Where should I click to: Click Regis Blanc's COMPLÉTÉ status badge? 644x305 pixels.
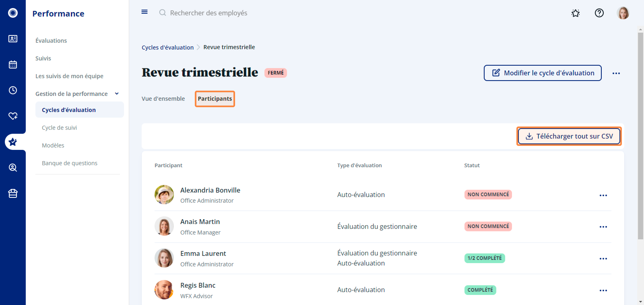pyautogui.click(x=480, y=290)
